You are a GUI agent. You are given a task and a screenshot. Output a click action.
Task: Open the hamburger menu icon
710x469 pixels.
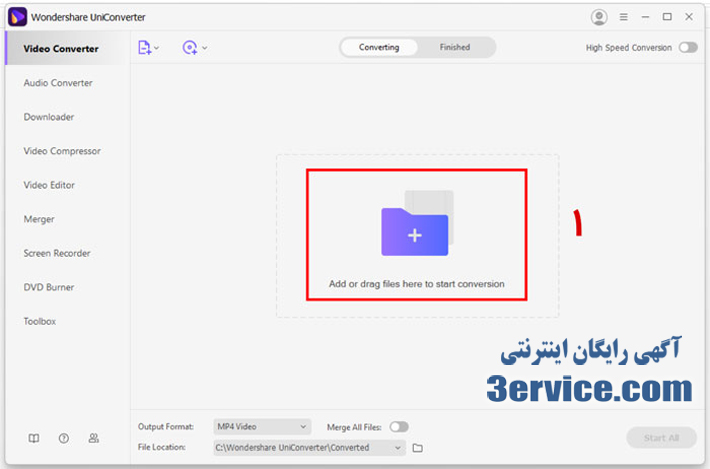pyautogui.click(x=624, y=17)
